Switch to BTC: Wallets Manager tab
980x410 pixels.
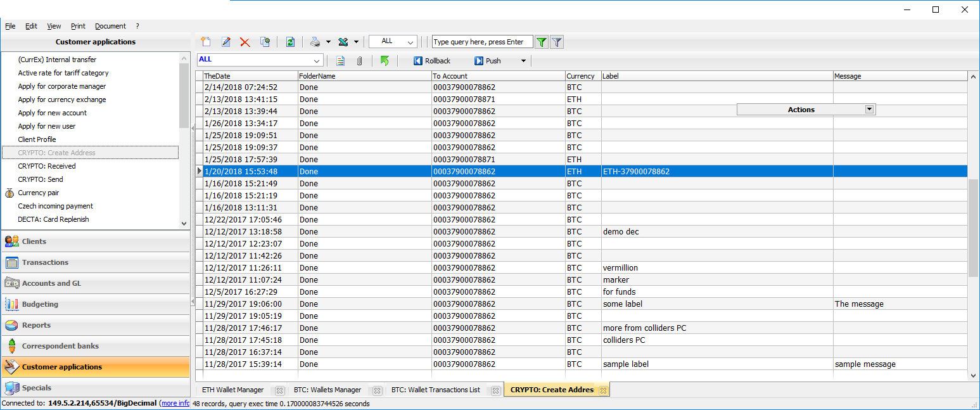(328, 390)
